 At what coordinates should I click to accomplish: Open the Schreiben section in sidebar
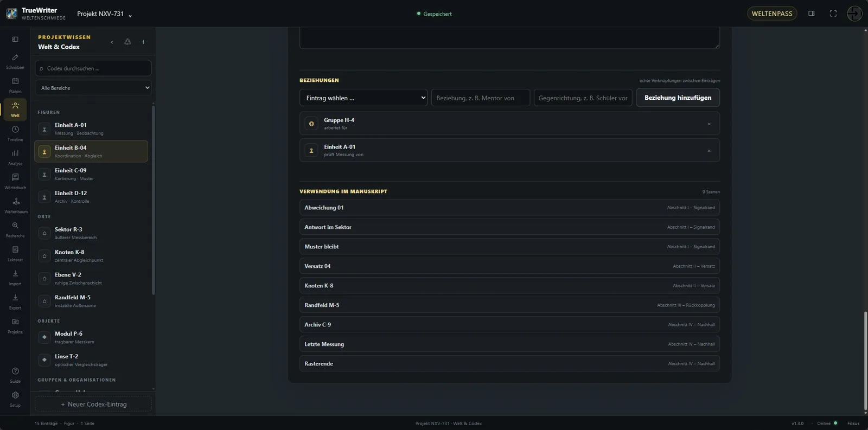click(x=15, y=61)
